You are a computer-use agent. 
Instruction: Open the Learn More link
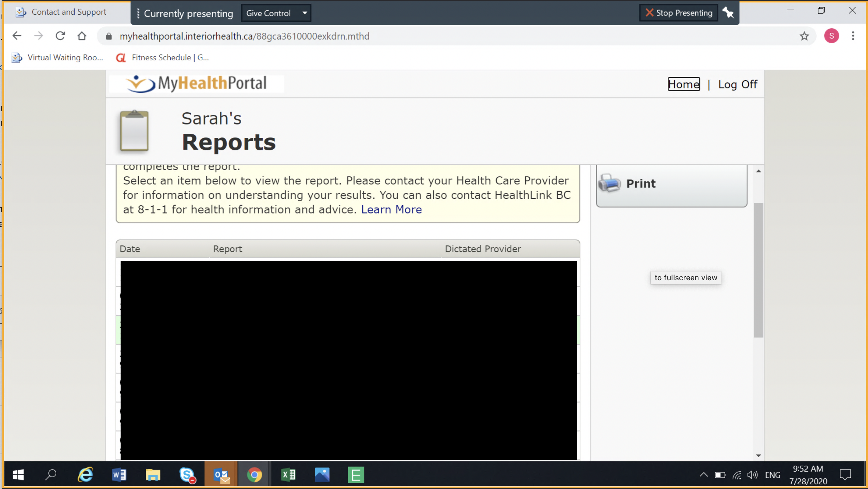coord(391,209)
